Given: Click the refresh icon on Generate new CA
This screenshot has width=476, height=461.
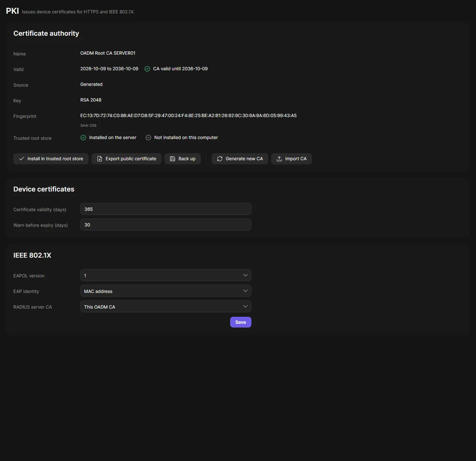Looking at the screenshot, I should coord(220,159).
